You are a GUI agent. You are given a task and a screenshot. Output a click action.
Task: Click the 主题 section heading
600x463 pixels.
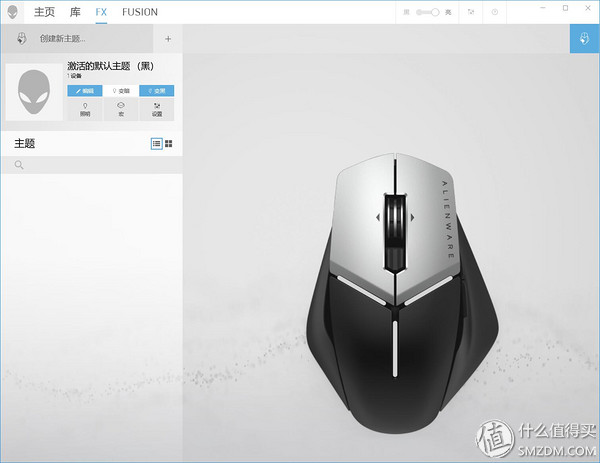[x=24, y=143]
